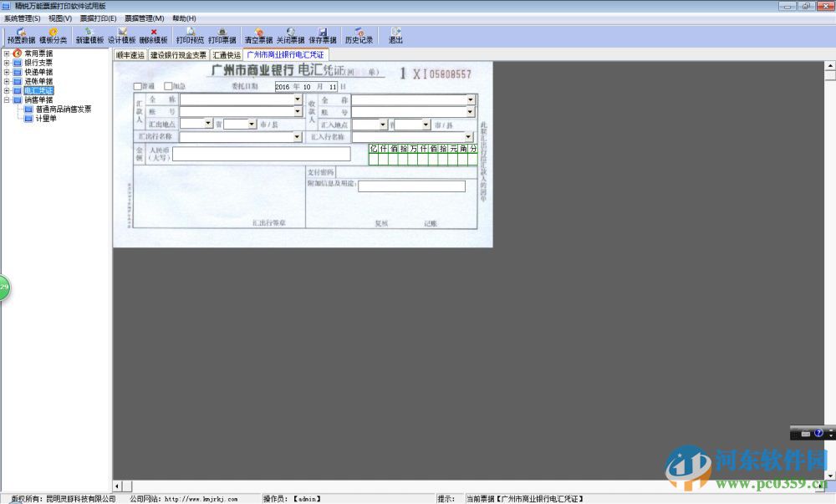Select 常用票据 clock icon in tree
Screen dimensions: 836x504
coord(17,53)
